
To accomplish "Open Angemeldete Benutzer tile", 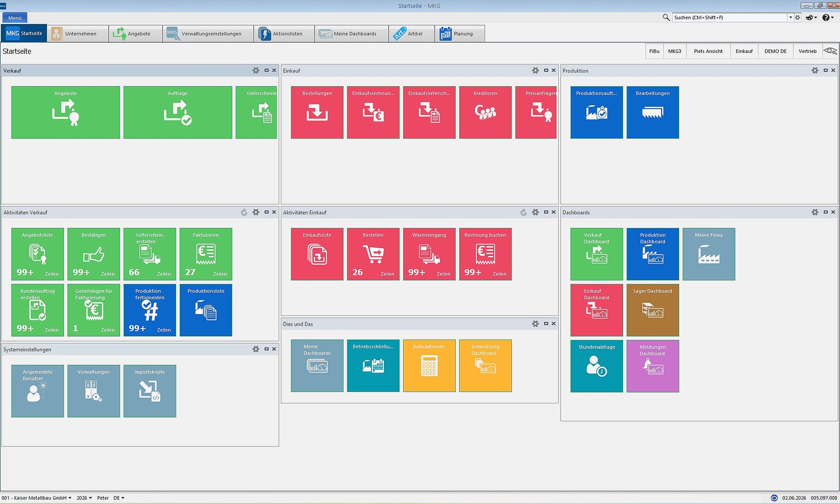I will point(37,391).
